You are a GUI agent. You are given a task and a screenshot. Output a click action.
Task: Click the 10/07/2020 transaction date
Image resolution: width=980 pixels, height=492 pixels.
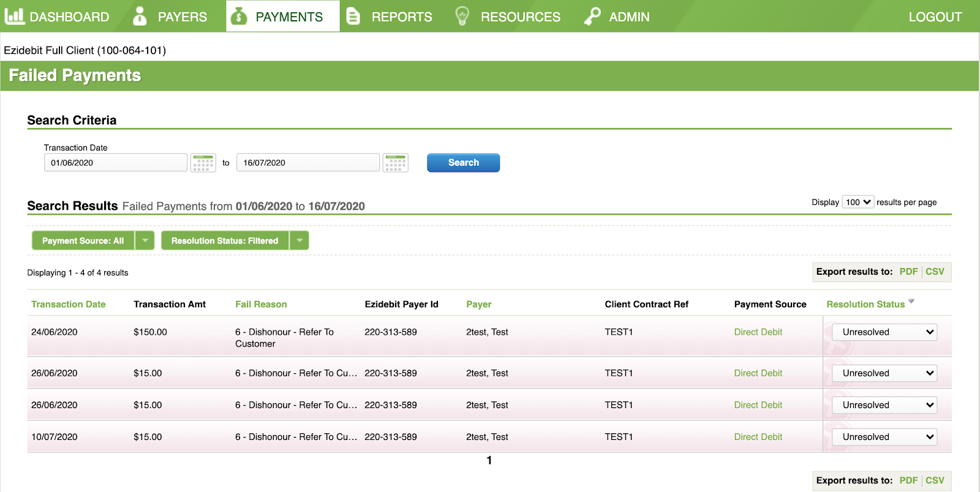[55, 437]
